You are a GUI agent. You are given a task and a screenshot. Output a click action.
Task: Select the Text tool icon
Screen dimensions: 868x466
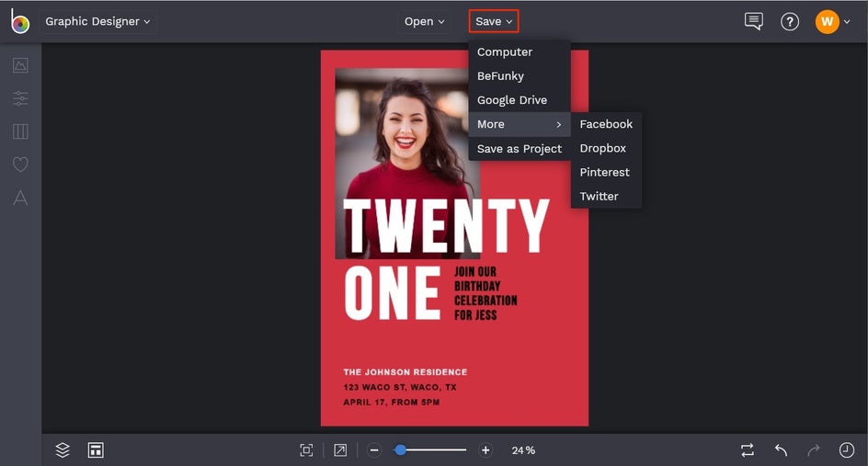coord(20,198)
